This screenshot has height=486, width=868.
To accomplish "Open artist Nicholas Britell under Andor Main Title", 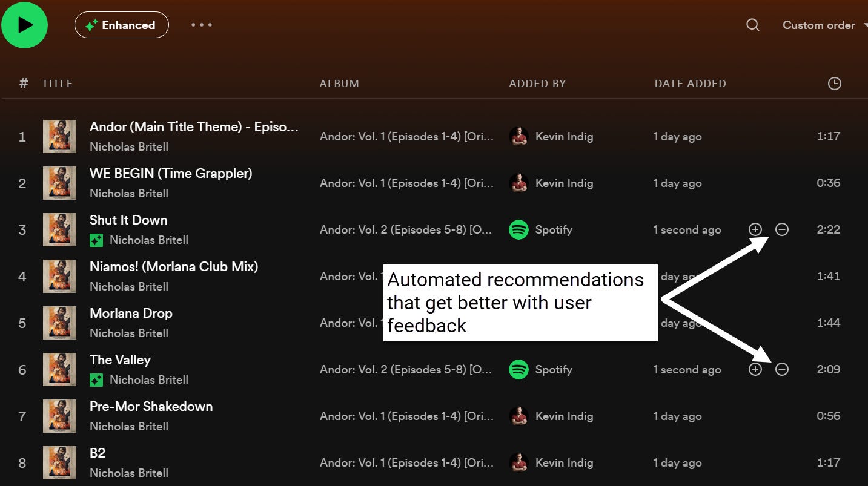I will [x=129, y=147].
